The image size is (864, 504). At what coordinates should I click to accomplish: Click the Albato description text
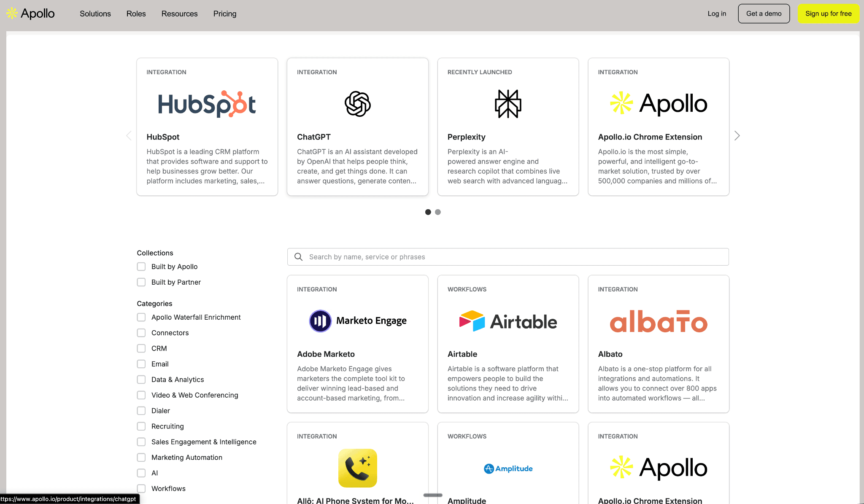[x=657, y=383]
